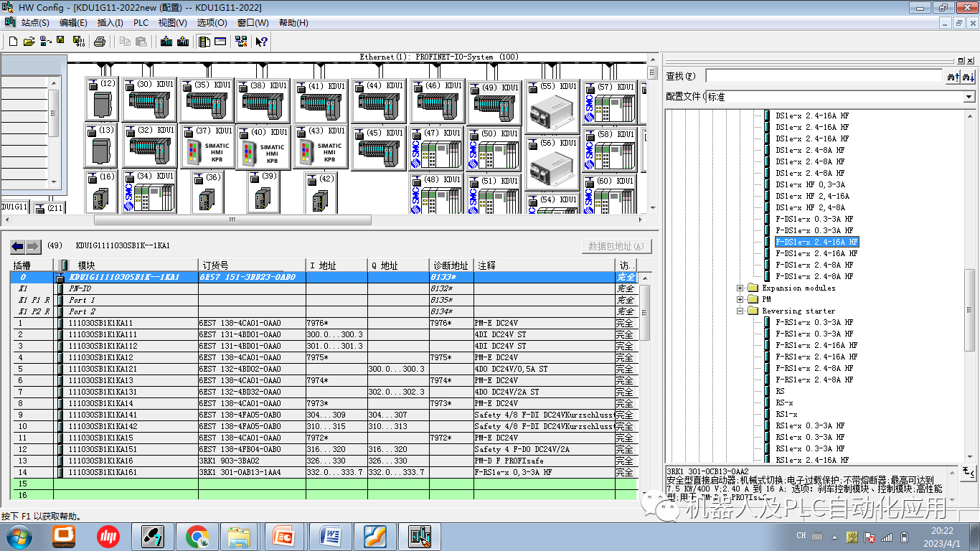
Task: Expand the Expansion modules catalog folder
Action: coord(740,288)
